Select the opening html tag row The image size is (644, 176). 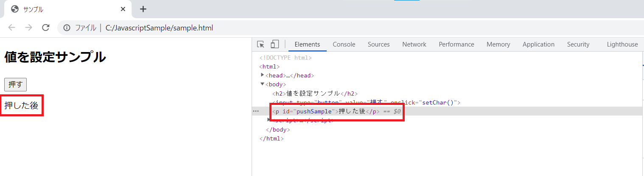[x=269, y=66]
